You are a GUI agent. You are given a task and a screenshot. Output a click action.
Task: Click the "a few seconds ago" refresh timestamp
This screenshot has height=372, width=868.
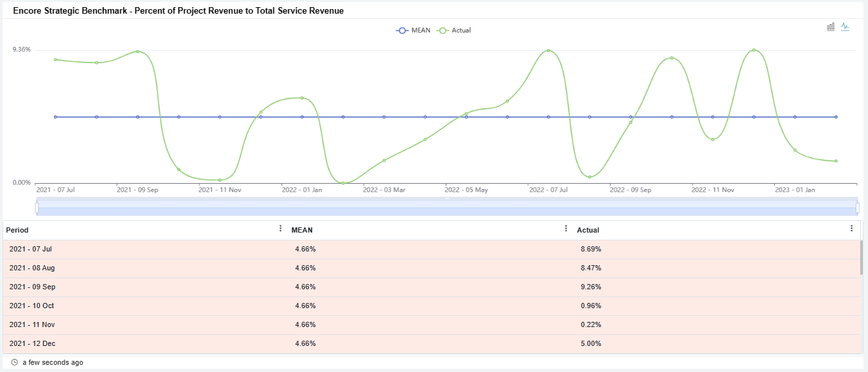pyautogui.click(x=53, y=362)
